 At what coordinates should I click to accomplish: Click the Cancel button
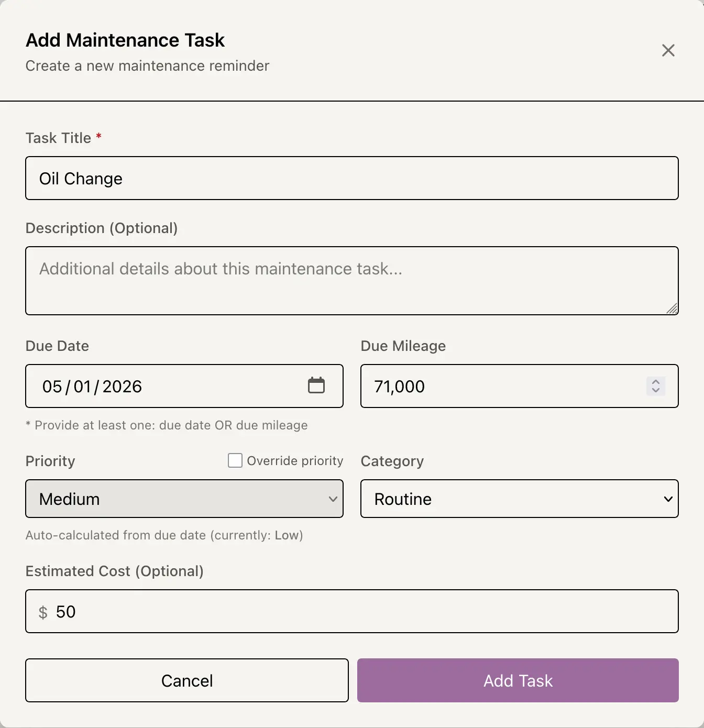coord(186,680)
